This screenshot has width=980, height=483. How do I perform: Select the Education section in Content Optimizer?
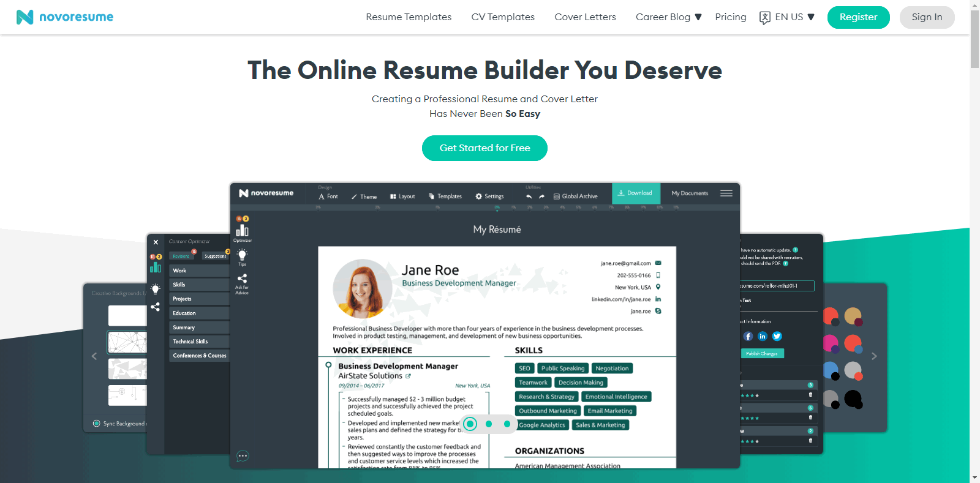199,313
